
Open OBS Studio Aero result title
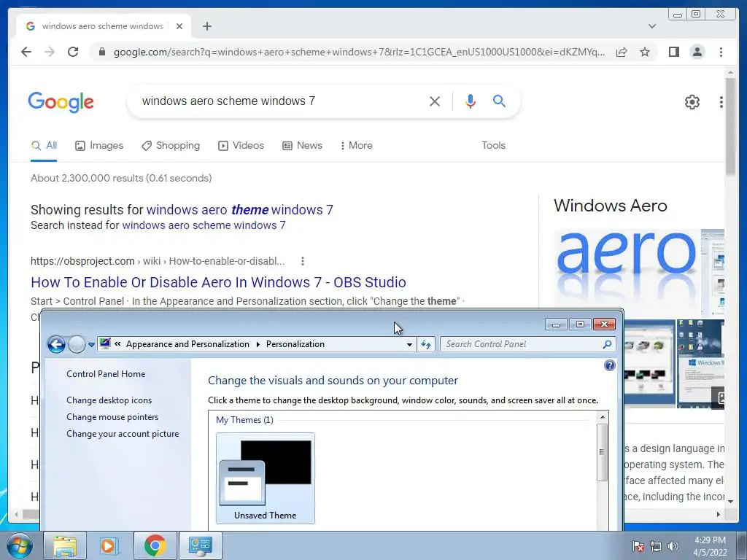click(218, 282)
